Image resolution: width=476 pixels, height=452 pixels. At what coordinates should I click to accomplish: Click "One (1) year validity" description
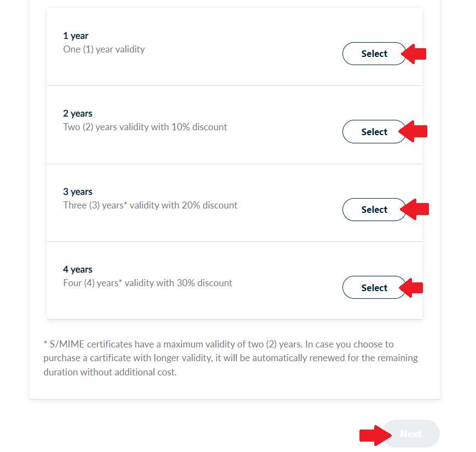pyautogui.click(x=104, y=49)
